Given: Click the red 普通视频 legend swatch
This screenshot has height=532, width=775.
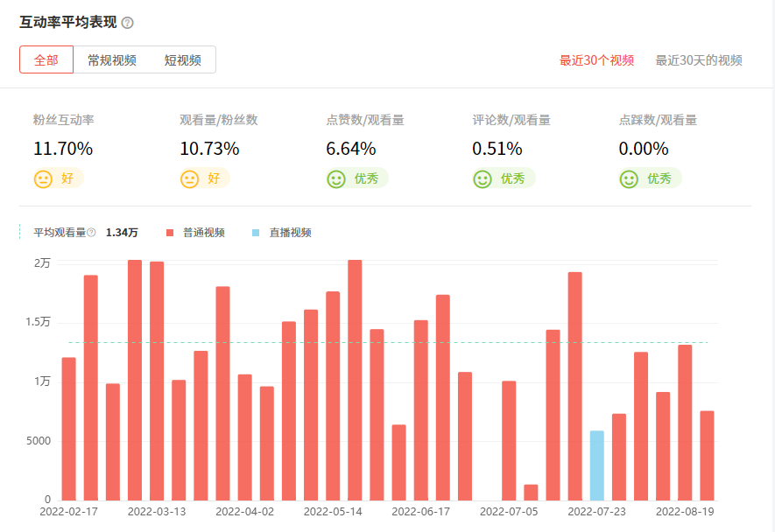Looking at the screenshot, I should tap(169, 233).
